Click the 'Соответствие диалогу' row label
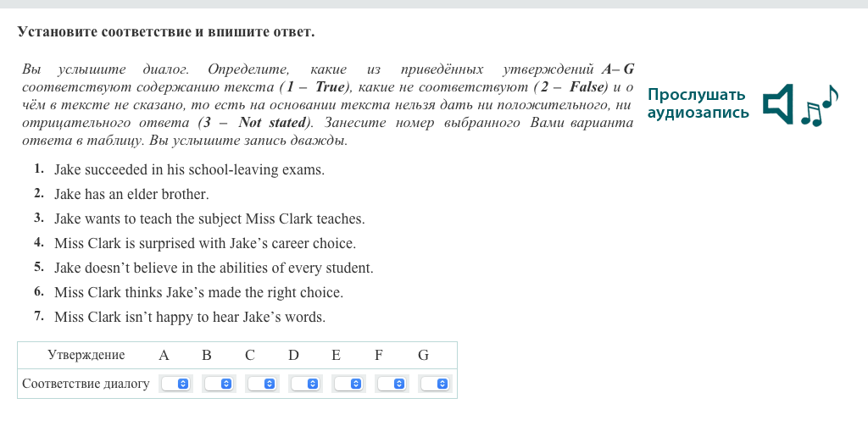The height and width of the screenshot is (437, 868). click(x=86, y=384)
